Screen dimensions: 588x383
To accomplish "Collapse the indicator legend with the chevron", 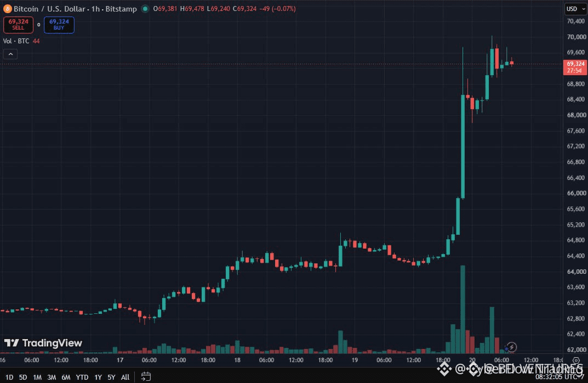I will tap(10, 54).
